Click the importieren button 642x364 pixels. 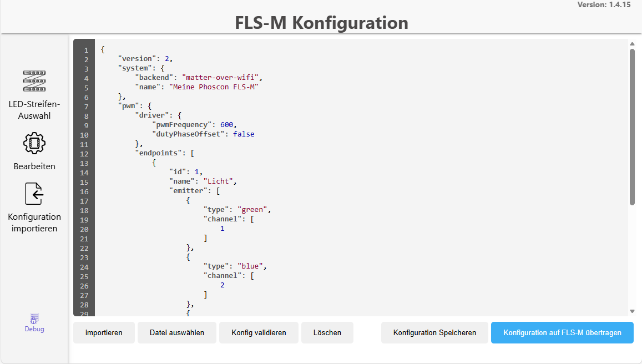coord(104,332)
